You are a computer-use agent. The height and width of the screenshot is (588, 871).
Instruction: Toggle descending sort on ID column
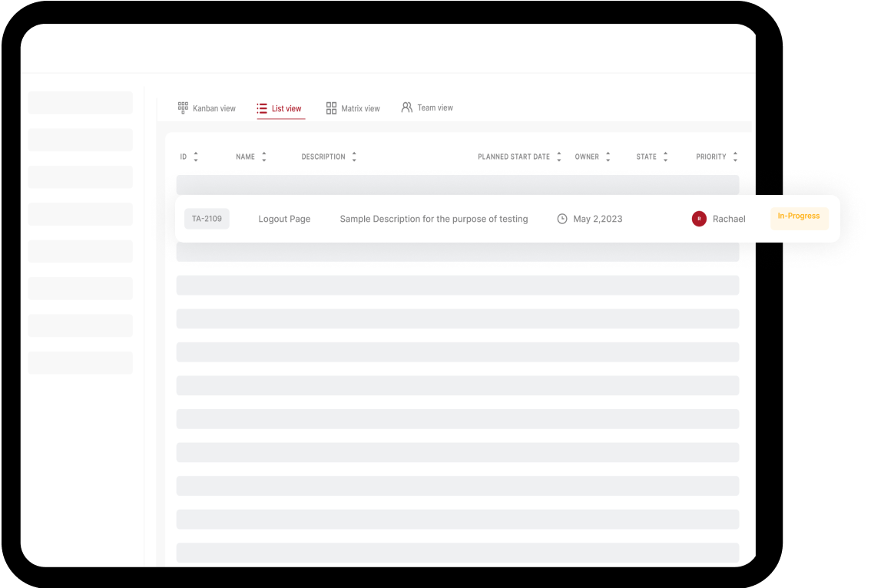(x=197, y=158)
